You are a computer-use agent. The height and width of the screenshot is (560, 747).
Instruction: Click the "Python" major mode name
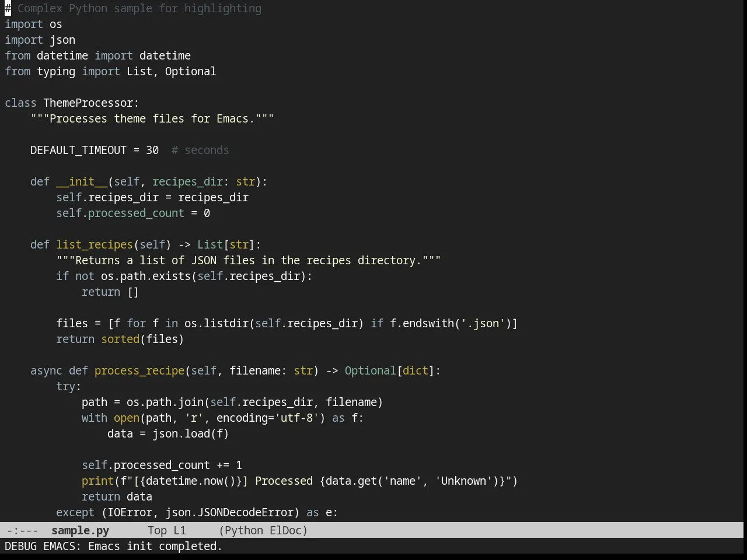244,530
